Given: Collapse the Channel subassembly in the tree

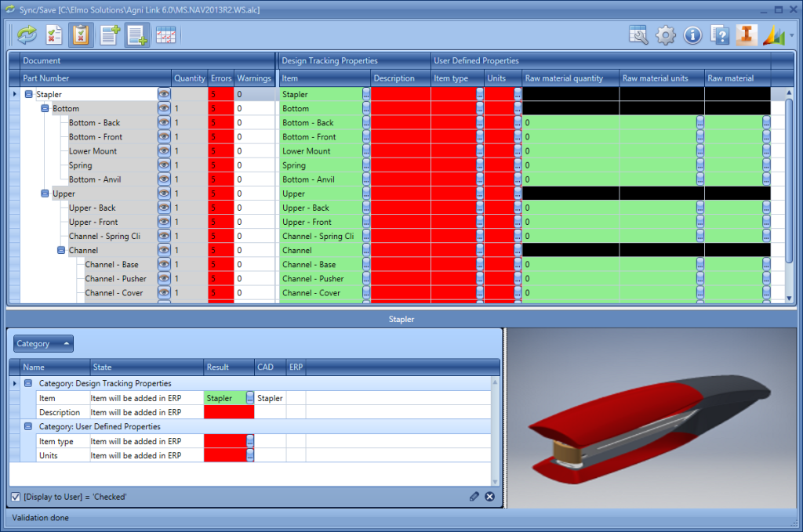Looking at the screenshot, I should point(61,250).
